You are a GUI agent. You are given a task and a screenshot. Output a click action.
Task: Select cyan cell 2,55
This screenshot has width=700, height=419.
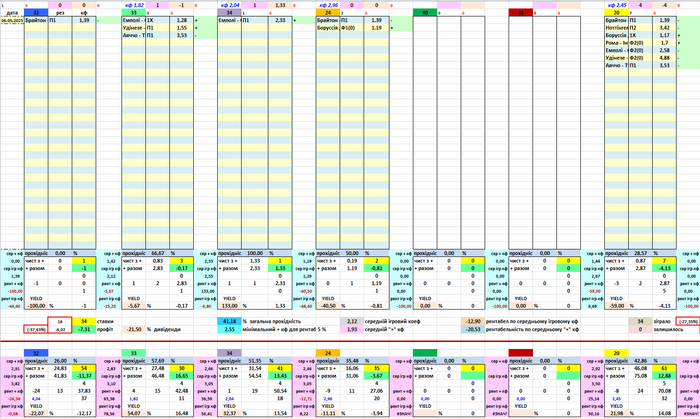pos(229,329)
